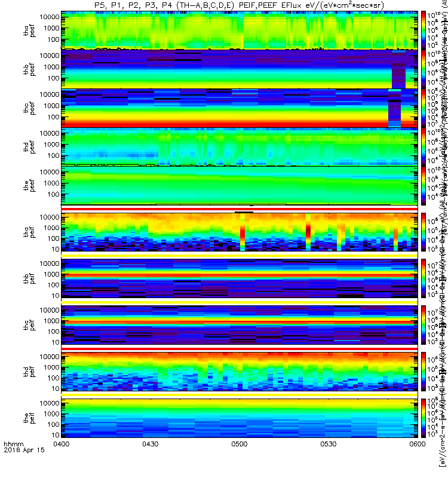Click the 0400 time axis label

click(x=62, y=444)
